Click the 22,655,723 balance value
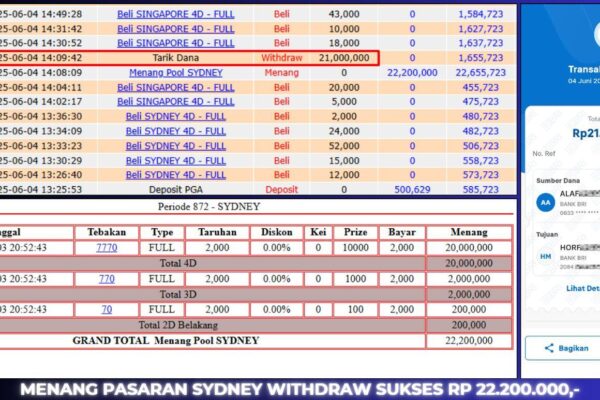Screen dimensions: 600x400 (x=481, y=72)
